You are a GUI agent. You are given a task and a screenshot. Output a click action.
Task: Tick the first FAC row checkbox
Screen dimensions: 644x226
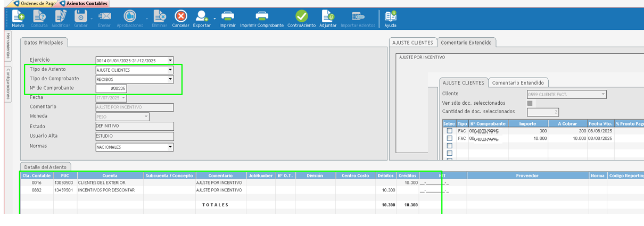coord(450,131)
